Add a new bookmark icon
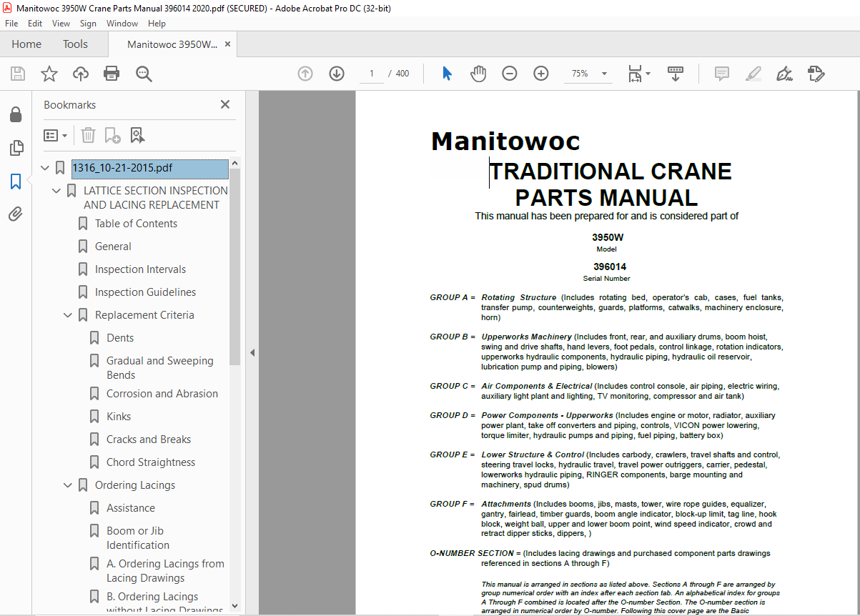Image resolution: width=860 pixels, height=616 pixels. 112,135
